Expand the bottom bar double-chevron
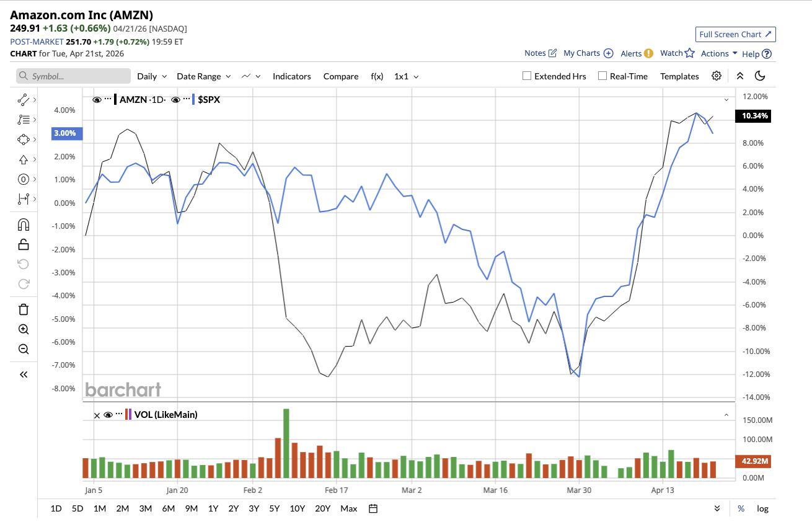This screenshot has width=812, height=532. (717, 508)
